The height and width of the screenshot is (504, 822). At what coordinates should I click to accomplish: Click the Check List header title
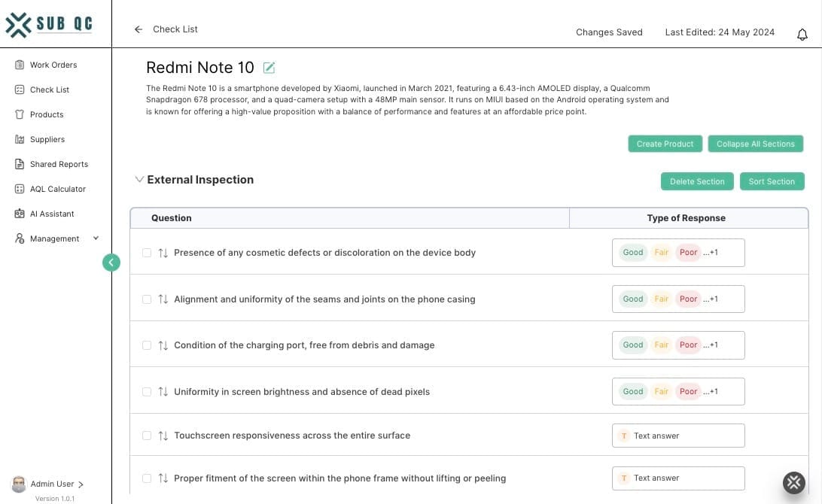point(175,29)
